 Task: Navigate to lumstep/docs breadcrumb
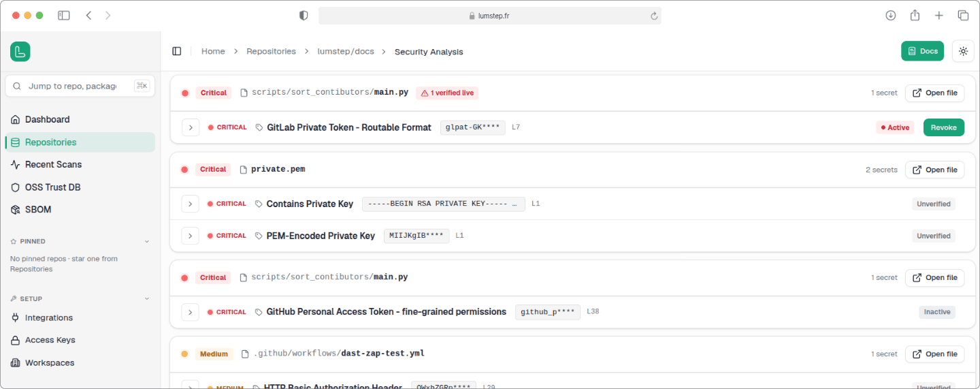click(346, 51)
